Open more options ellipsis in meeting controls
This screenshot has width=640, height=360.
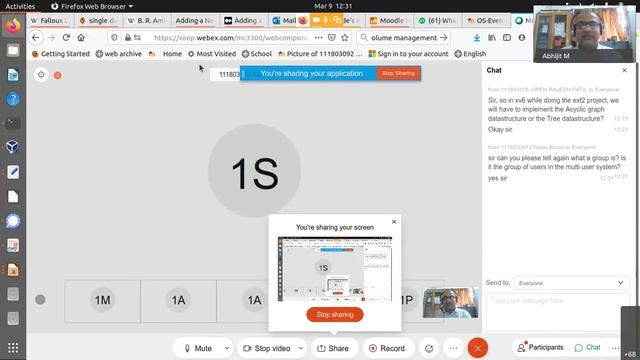pos(453,348)
